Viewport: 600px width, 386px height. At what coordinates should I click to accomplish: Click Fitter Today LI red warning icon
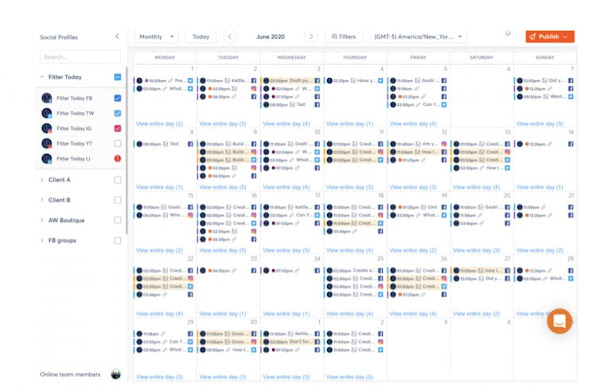tap(117, 158)
